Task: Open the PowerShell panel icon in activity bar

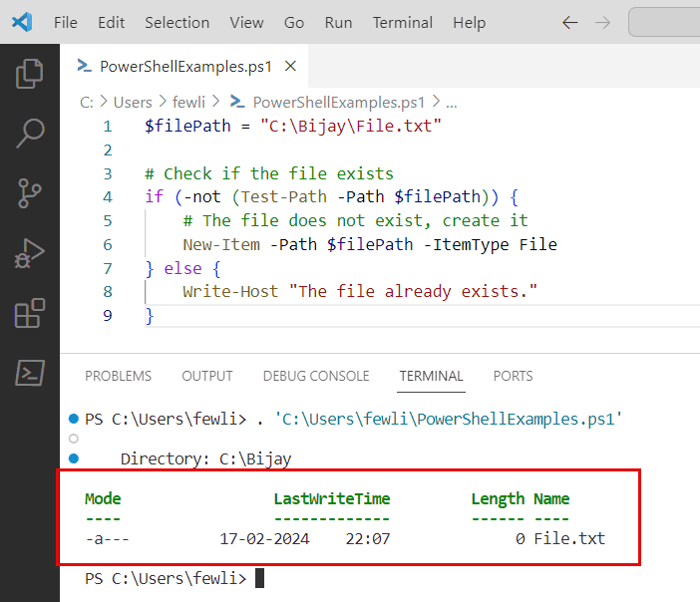Action: click(x=30, y=373)
